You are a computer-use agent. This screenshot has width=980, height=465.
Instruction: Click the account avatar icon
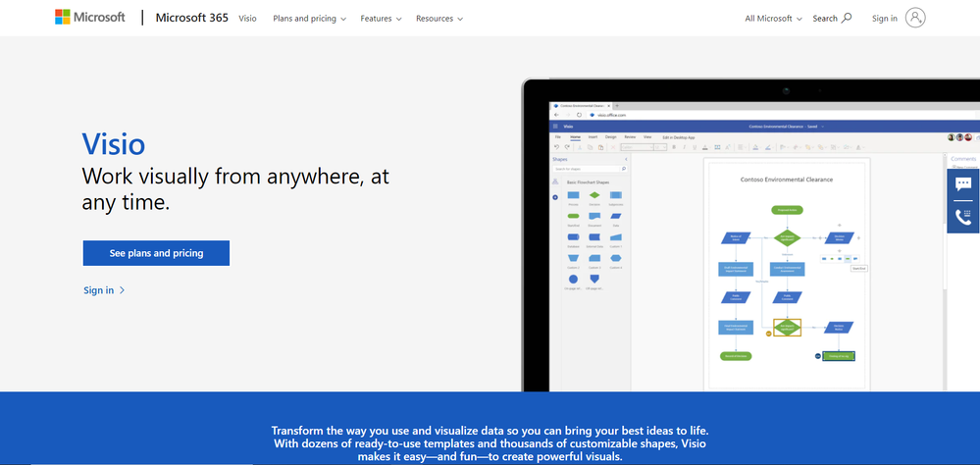pos(915,18)
